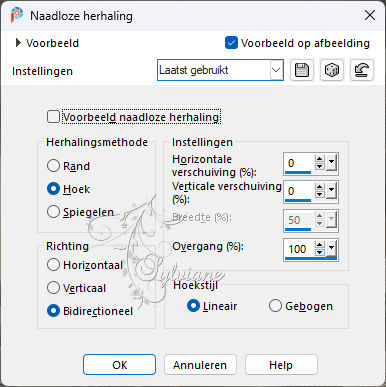Viewport: 386px width, 387px height.
Task: Increase Horizontale verschuiving with up arrow
Action: tap(320, 159)
